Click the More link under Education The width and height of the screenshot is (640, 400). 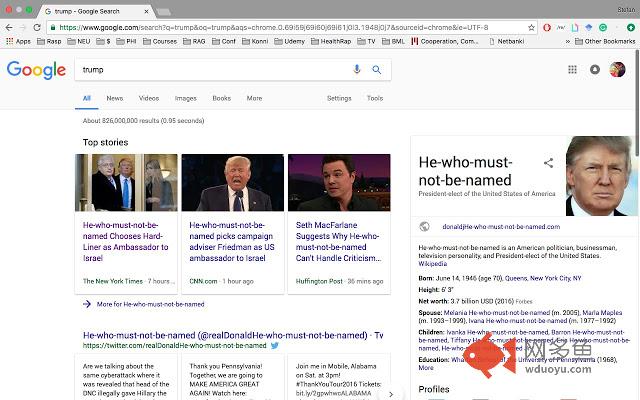[426, 368]
